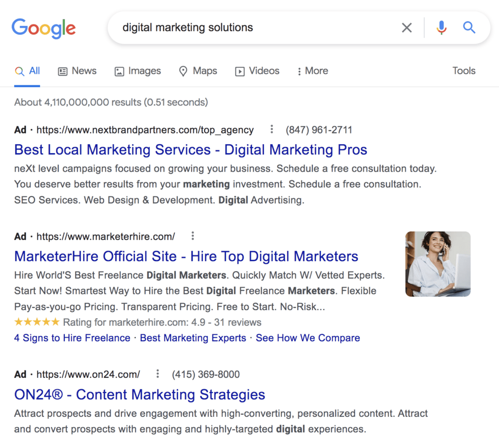Click the News tab camera icon
The width and height of the screenshot is (499, 448).
click(x=62, y=71)
